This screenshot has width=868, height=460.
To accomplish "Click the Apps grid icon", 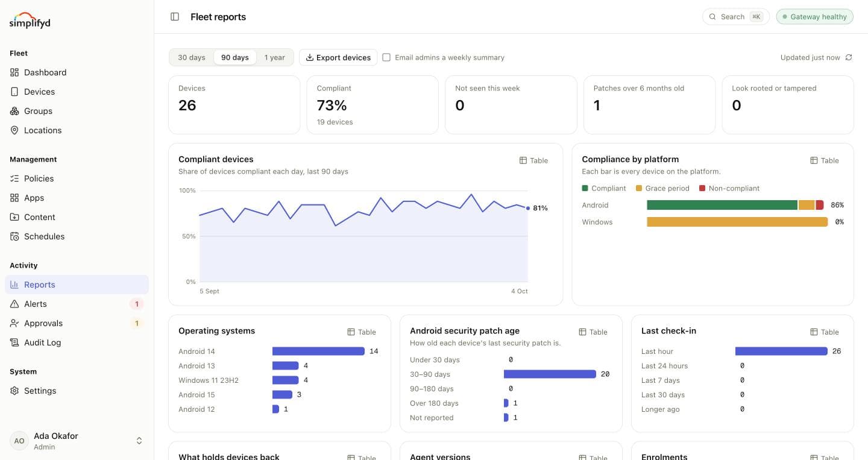I will pos(14,198).
